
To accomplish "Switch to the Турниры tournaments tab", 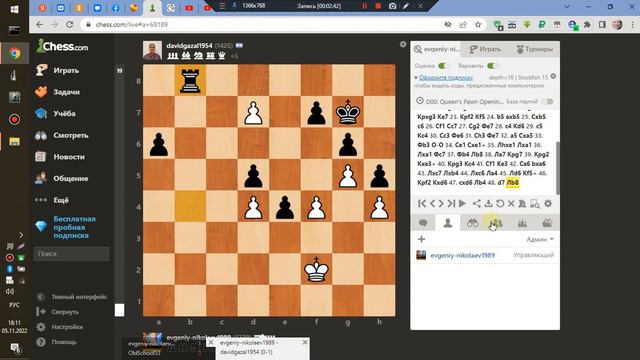I will point(534,49).
